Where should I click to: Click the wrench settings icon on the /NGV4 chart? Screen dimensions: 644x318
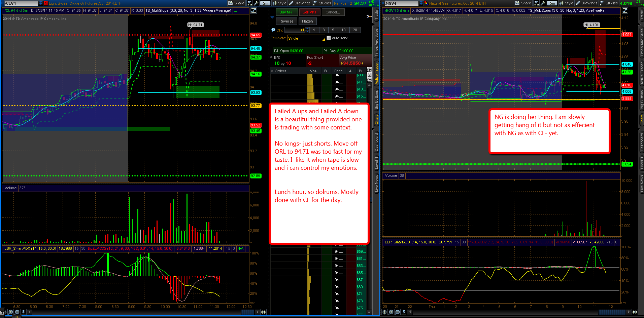point(543,3)
